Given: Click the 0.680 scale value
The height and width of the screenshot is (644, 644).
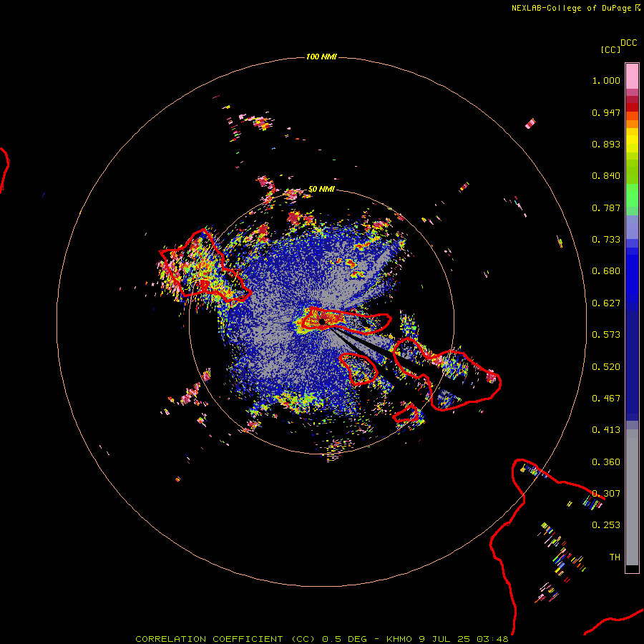Looking at the screenshot, I should (606, 271).
